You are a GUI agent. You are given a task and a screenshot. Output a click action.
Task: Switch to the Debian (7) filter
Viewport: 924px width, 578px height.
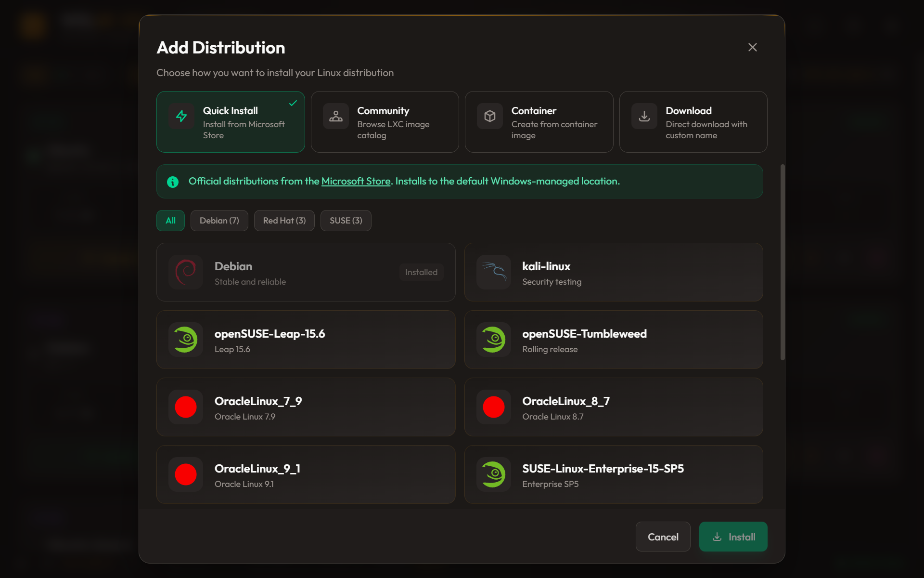[219, 220]
